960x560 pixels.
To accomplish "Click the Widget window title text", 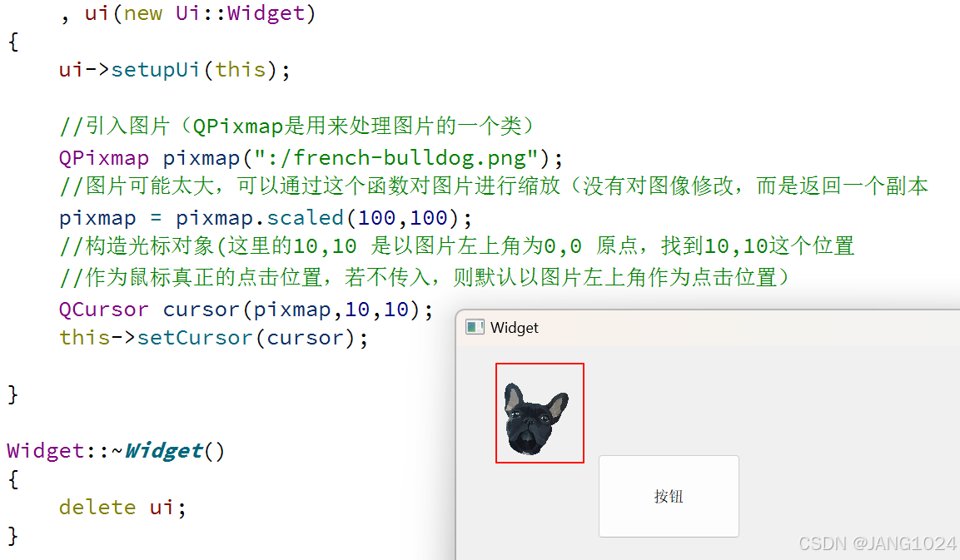I will coord(515,328).
